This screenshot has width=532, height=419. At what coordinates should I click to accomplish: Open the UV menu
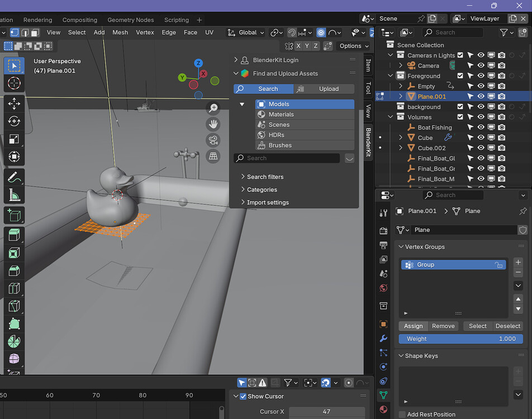point(210,32)
